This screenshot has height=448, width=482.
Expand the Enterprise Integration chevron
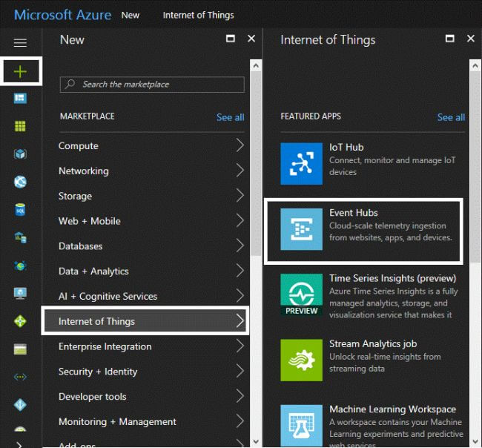click(240, 346)
